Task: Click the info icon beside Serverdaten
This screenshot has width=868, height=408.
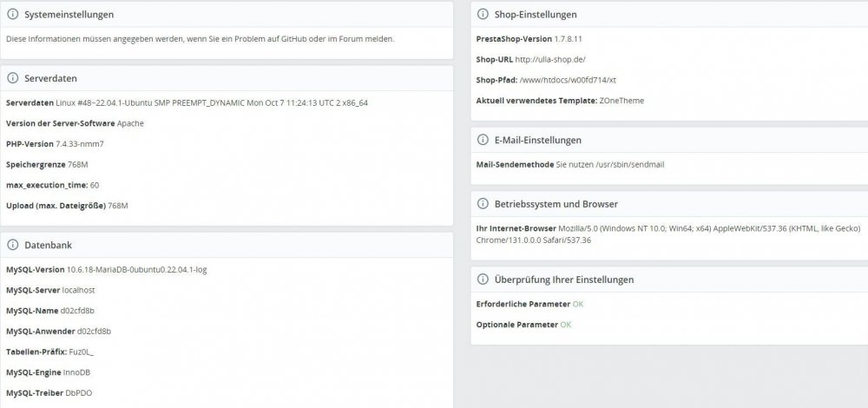Action: tap(13, 78)
